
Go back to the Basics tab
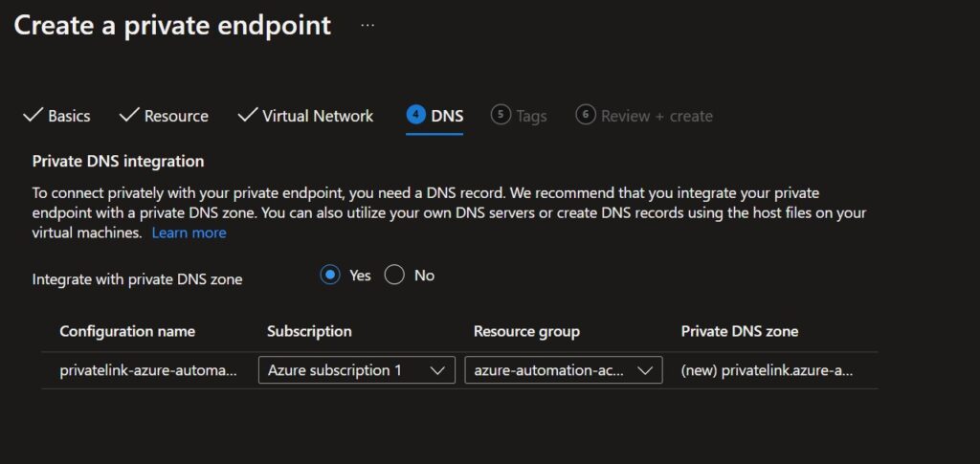(56, 116)
